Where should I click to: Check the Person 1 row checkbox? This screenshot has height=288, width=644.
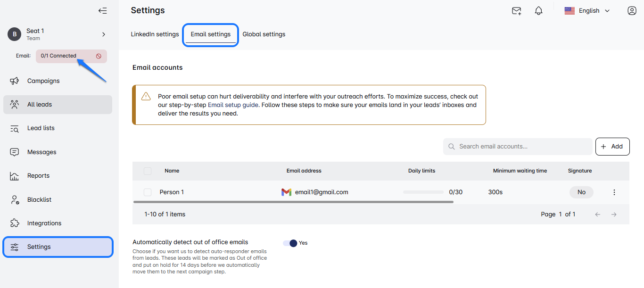(x=148, y=192)
